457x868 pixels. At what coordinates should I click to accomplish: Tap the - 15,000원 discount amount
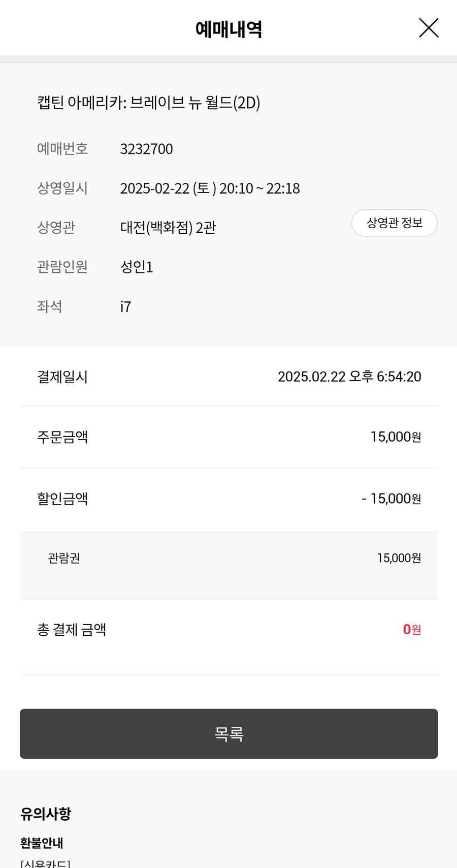tap(391, 499)
